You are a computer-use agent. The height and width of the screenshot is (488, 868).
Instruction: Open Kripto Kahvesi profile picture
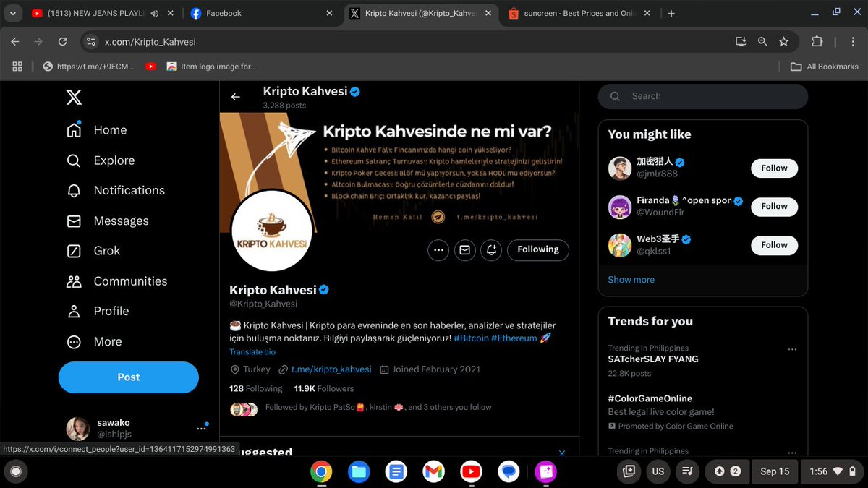(271, 230)
